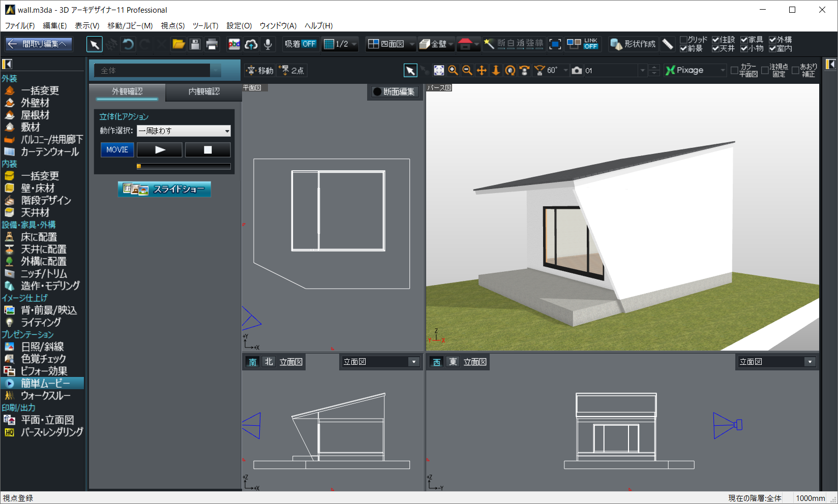Click the ruler measurement icon

(x=668, y=44)
